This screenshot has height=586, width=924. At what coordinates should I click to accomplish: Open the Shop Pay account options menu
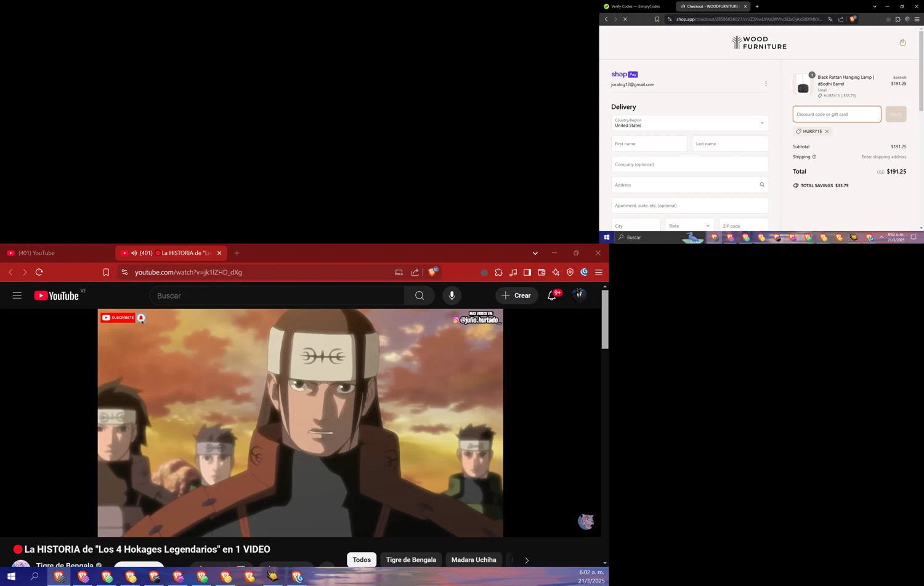point(766,84)
